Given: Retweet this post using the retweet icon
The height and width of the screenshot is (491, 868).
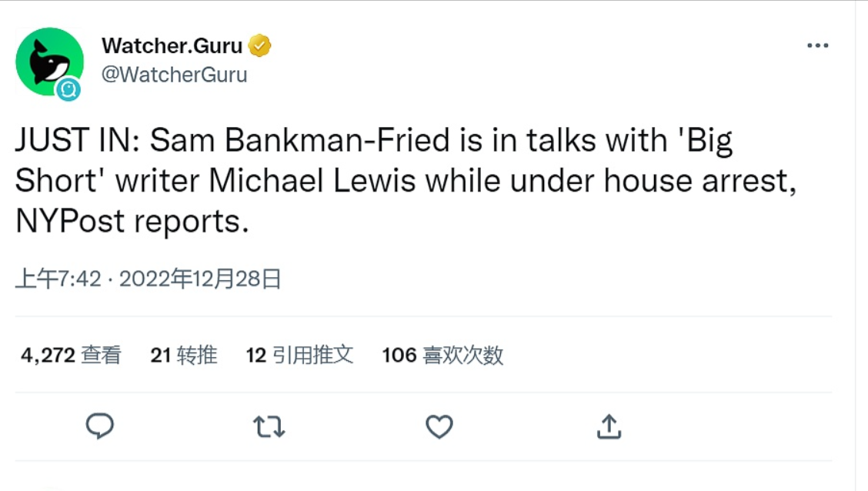Looking at the screenshot, I should tap(269, 426).
